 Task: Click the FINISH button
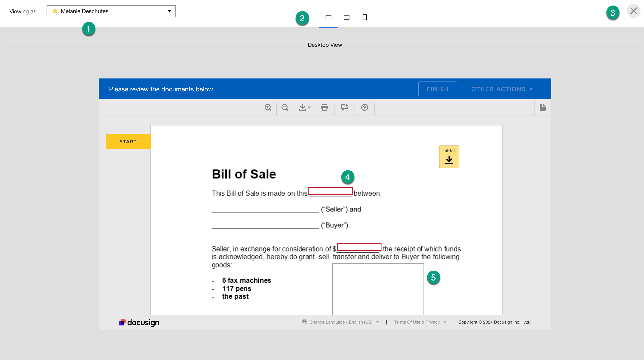tap(438, 89)
